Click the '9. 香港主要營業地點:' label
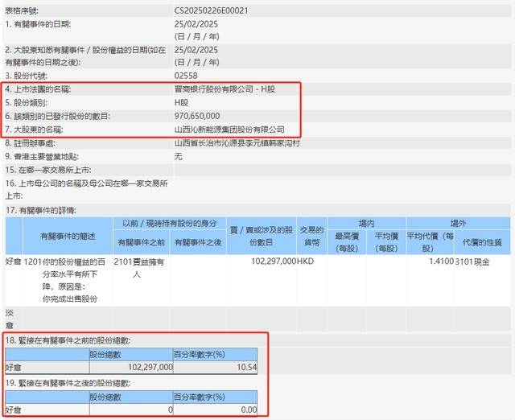Image resolution: width=515 pixels, height=420 pixels. 42,157
